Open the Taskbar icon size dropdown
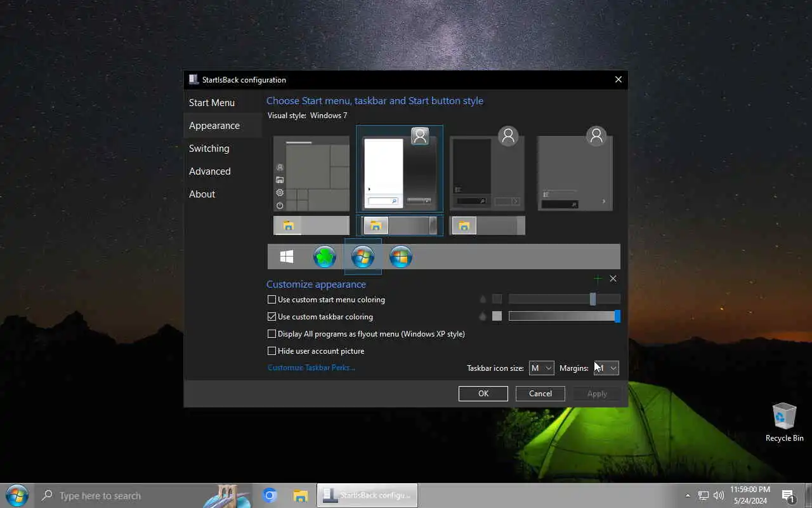 541,368
